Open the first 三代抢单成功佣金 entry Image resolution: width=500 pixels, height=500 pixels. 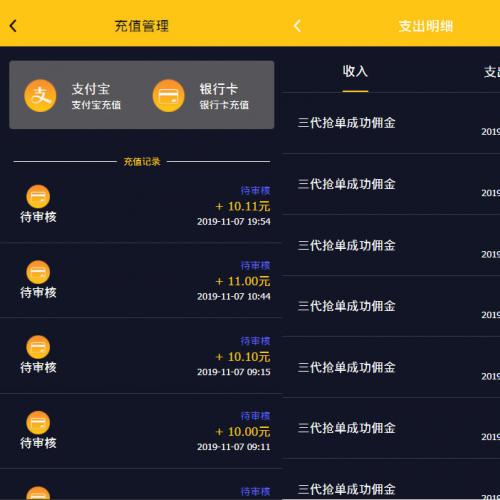(x=391, y=123)
